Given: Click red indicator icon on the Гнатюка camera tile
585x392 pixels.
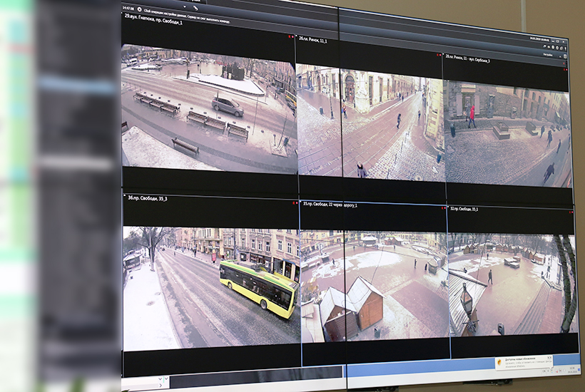Looking at the screenshot, I should (x=290, y=36).
